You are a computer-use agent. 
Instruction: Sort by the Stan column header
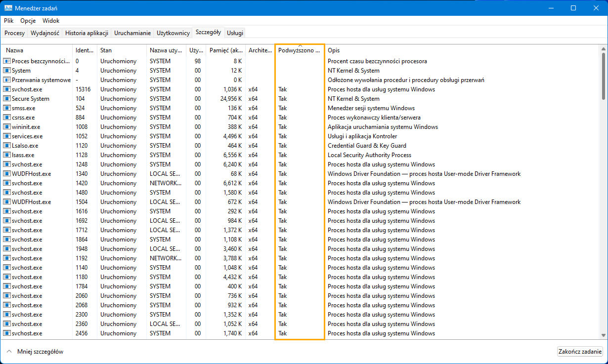click(x=122, y=50)
